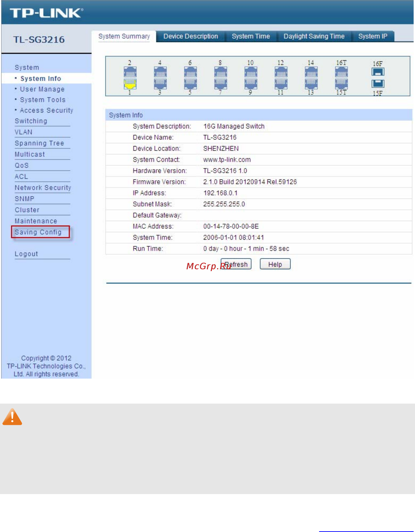Switch to System Summary tab

124,36
